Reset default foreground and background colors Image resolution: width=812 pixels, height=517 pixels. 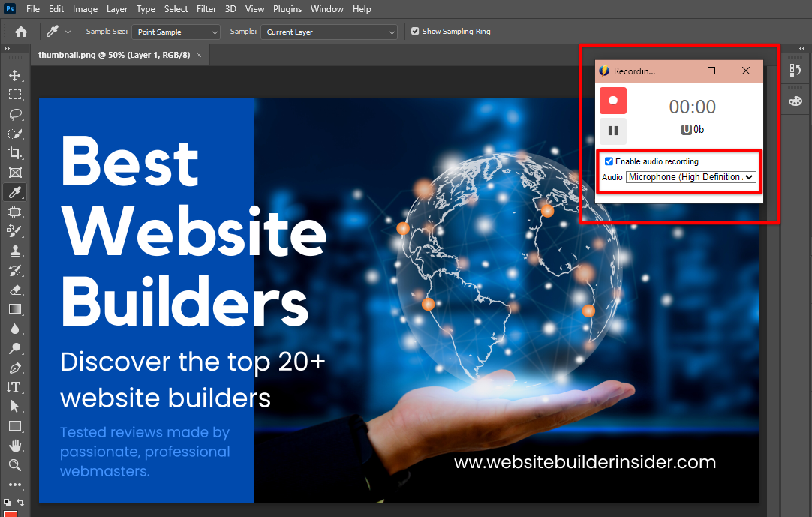coord(8,503)
